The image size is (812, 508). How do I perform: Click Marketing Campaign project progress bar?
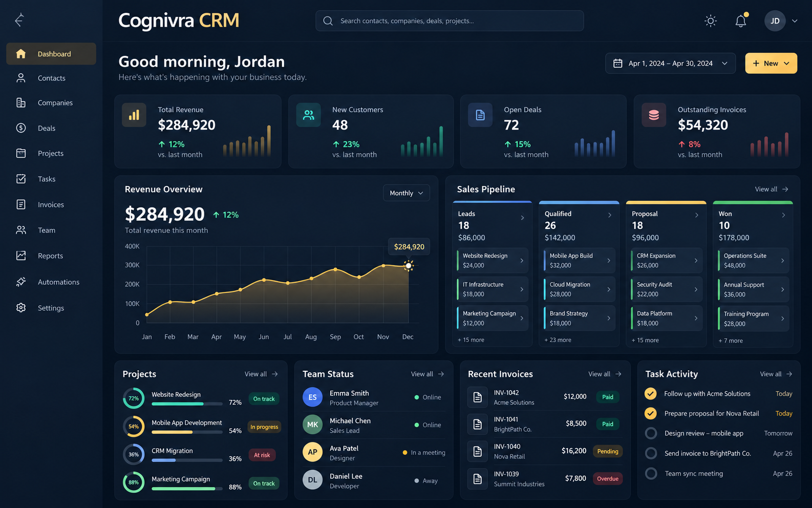coord(187,489)
